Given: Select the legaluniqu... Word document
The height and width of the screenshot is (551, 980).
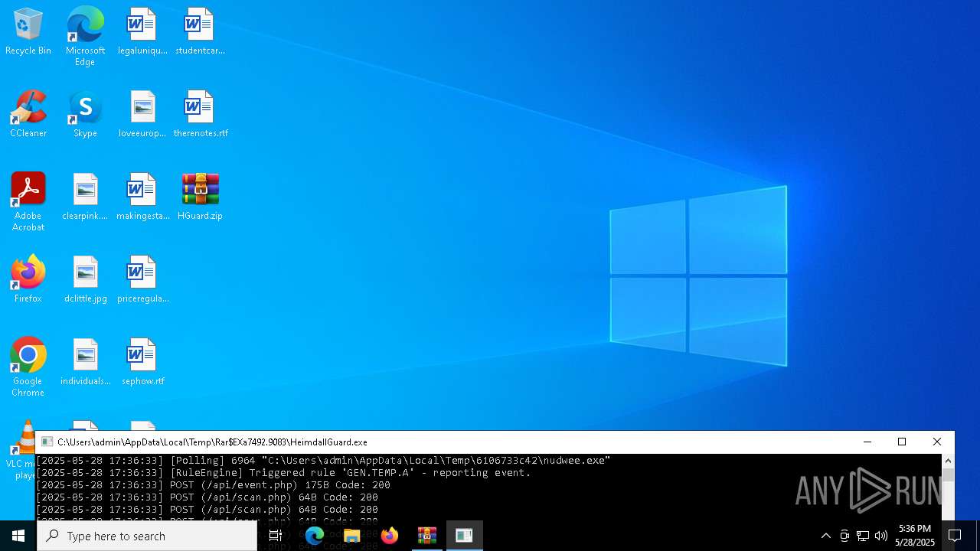Looking at the screenshot, I should [142, 32].
